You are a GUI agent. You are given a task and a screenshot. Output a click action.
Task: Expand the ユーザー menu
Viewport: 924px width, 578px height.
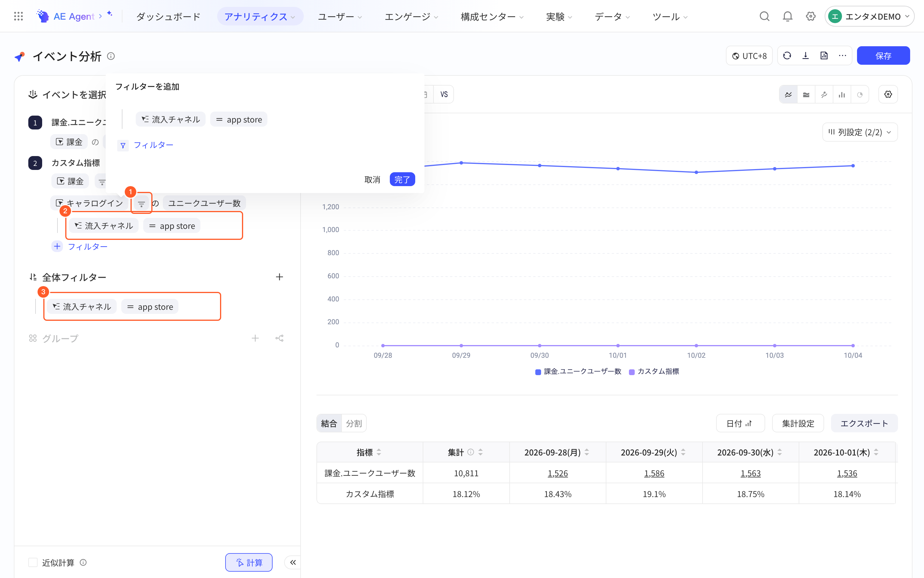pyautogui.click(x=340, y=16)
